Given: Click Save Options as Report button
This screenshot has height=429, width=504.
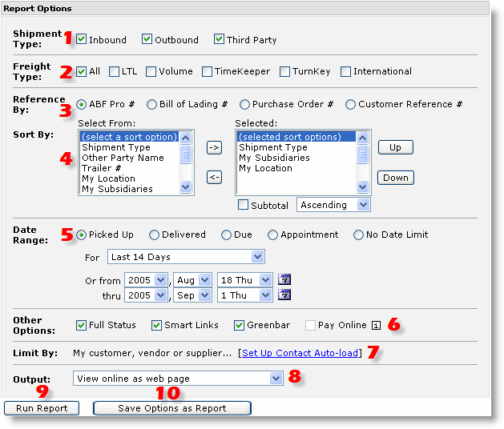Looking at the screenshot, I should point(171,408).
